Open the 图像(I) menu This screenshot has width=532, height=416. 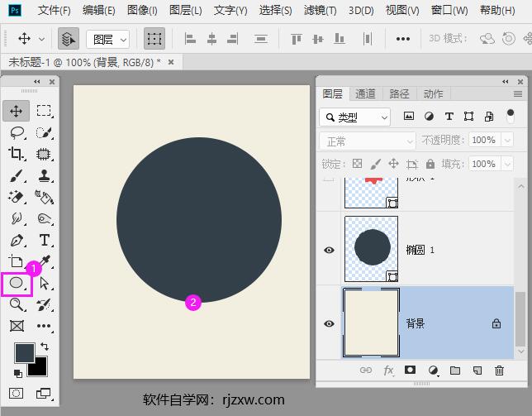pyautogui.click(x=142, y=11)
